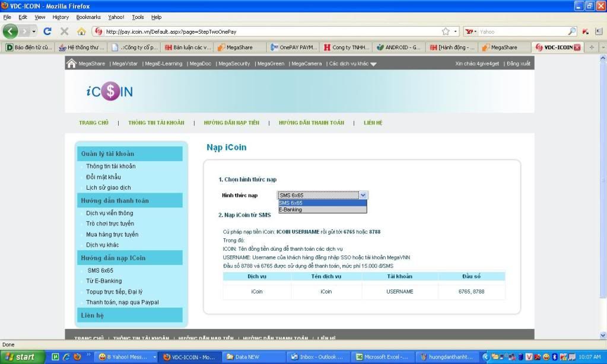Viewport: 607px width, 364px height.
Task: Select 'SMS 6x65' option in dropdown list
Action: point(322,203)
